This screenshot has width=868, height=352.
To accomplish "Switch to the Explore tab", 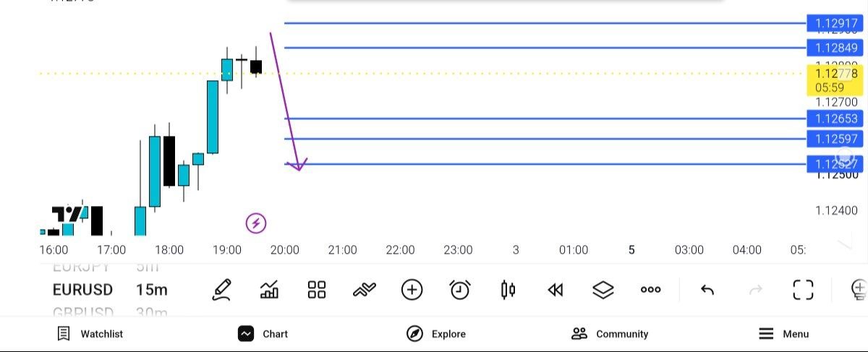I will tap(436, 334).
